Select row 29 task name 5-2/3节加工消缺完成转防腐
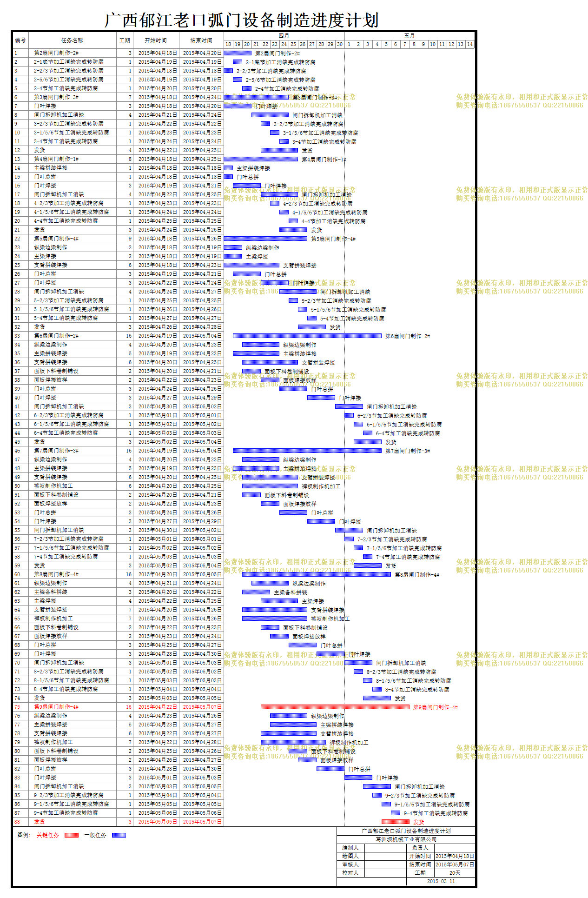The height and width of the screenshot is (898, 588). point(68,300)
